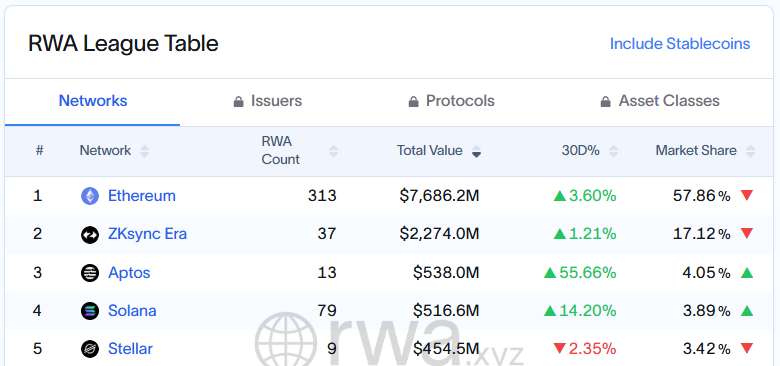This screenshot has height=366, width=780.
Task: Click the 55.66% 30-day change value
Action: point(587,273)
